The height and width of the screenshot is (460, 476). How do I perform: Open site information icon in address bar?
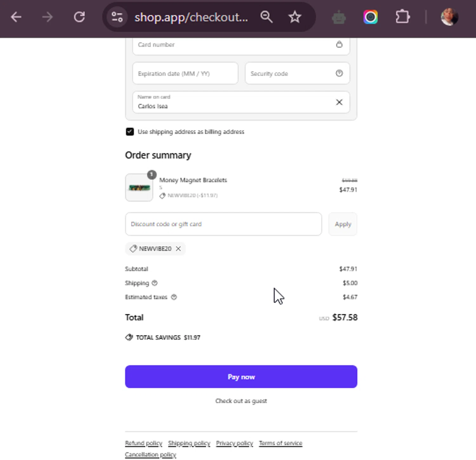pyautogui.click(x=117, y=17)
